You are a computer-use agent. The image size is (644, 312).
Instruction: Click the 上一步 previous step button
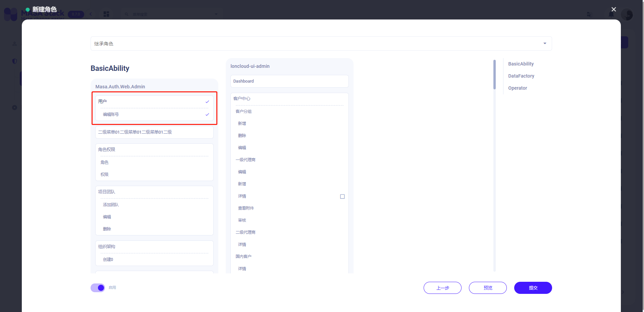click(x=442, y=288)
